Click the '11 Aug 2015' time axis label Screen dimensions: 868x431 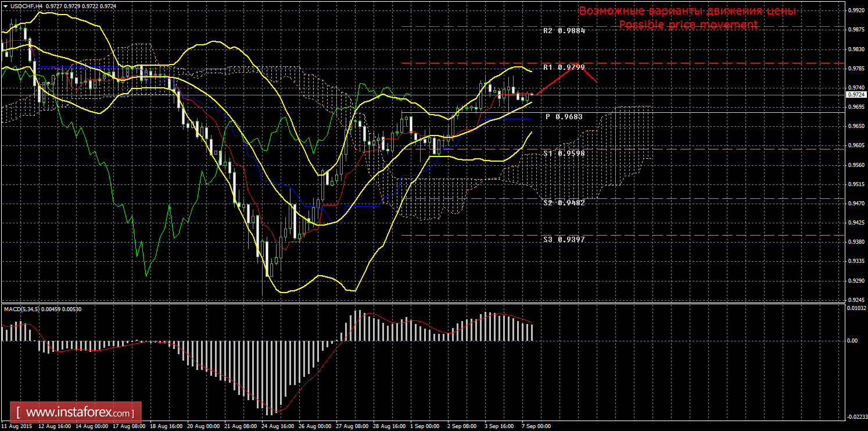pyautogui.click(x=17, y=426)
